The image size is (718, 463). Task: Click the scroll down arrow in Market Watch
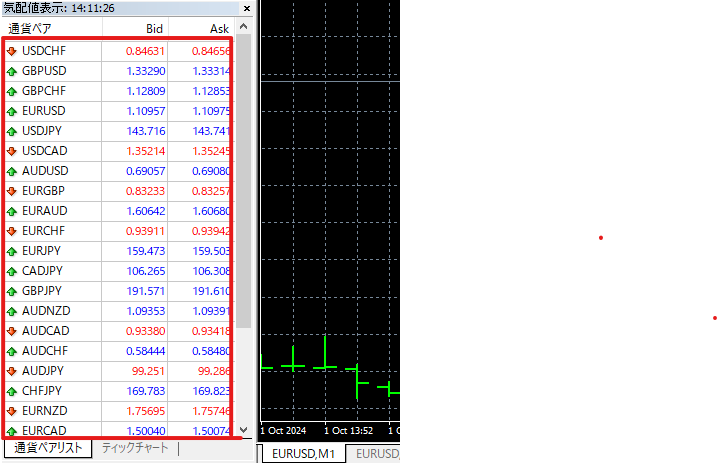[x=244, y=430]
